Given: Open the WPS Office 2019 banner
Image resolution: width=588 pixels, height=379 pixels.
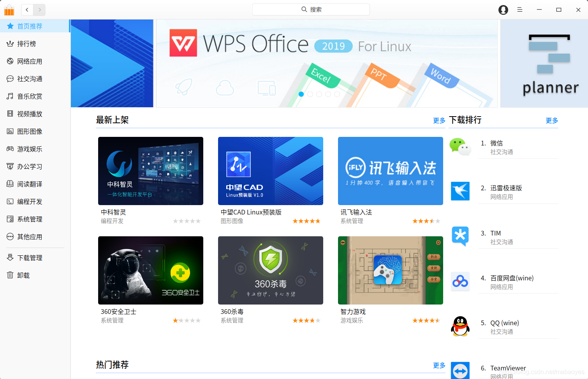Looking at the screenshot, I should pos(327,63).
